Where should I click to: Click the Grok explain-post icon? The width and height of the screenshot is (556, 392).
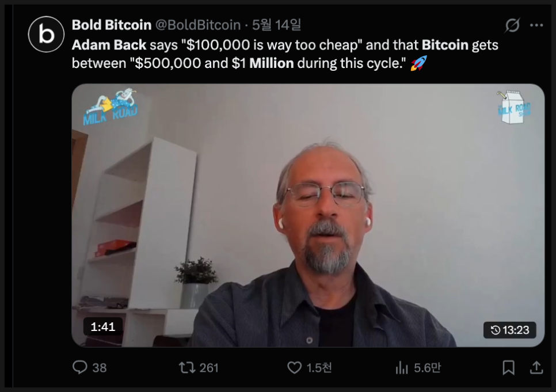(x=512, y=25)
